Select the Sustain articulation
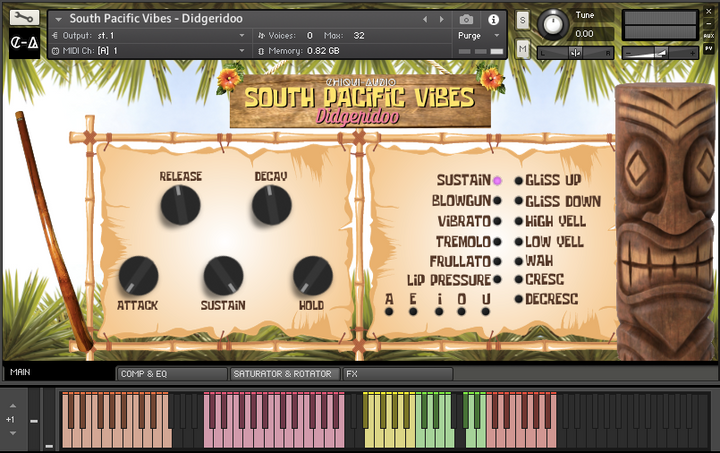The height and width of the screenshot is (453, 720). pyautogui.click(x=497, y=181)
